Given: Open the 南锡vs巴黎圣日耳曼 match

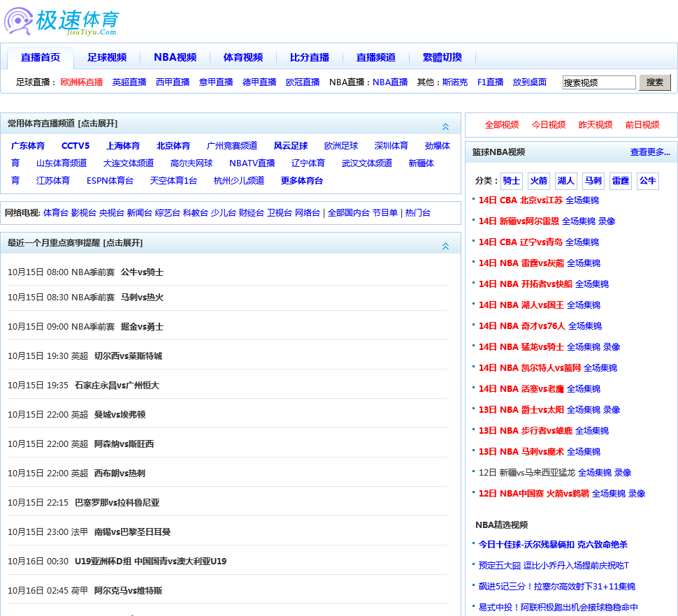Looking at the screenshot, I should pyautogui.click(x=132, y=531).
